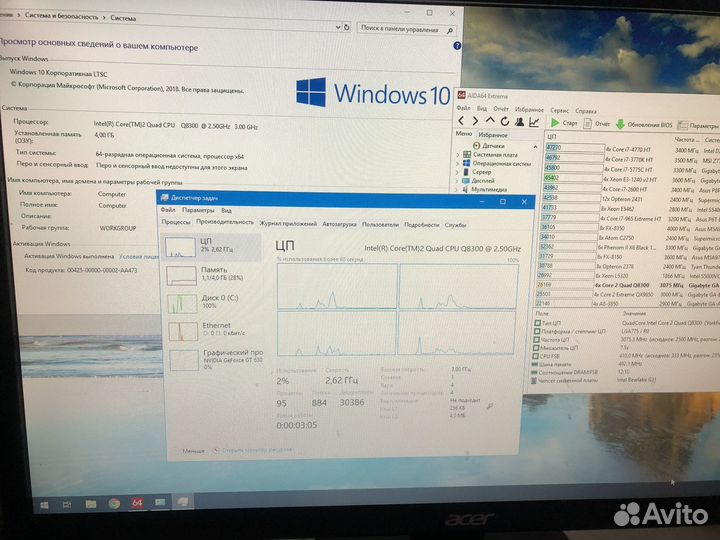Open address bar history dropdown

[x=338, y=27]
